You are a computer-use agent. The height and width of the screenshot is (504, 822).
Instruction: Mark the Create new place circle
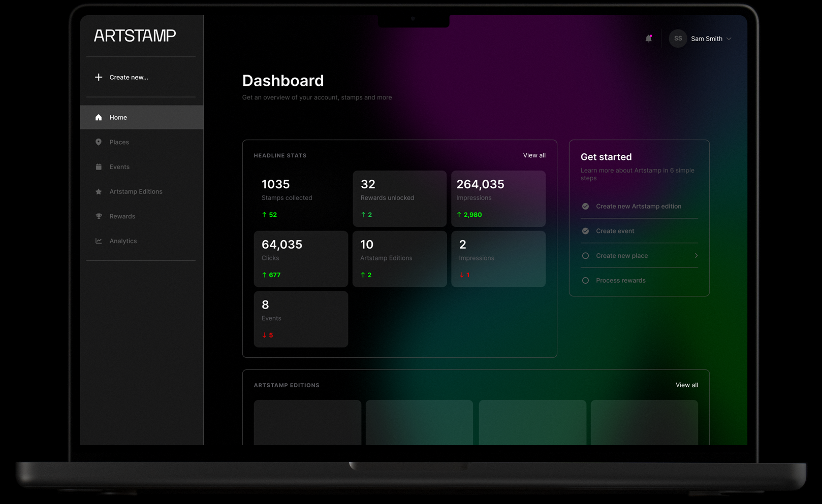(x=585, y=256)
